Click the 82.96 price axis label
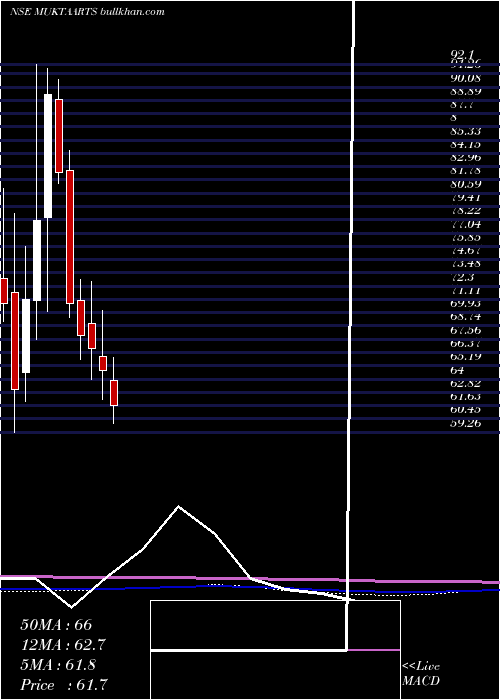Screen dimensions: 500x700 (465, 158)
